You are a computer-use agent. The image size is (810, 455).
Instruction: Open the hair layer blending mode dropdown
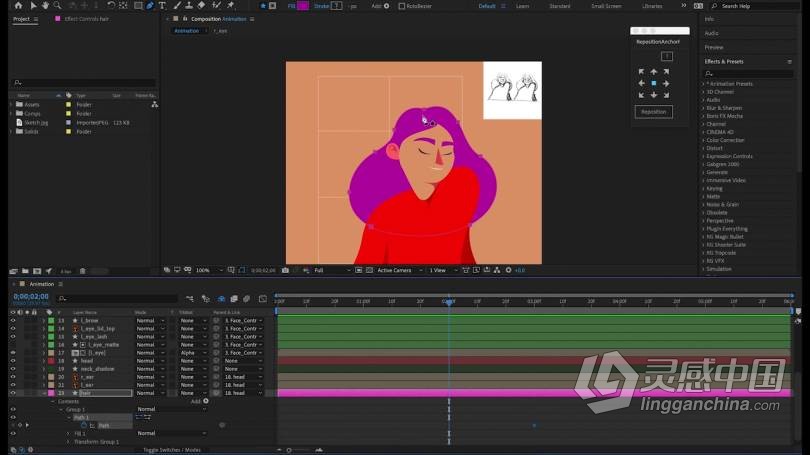150,393
